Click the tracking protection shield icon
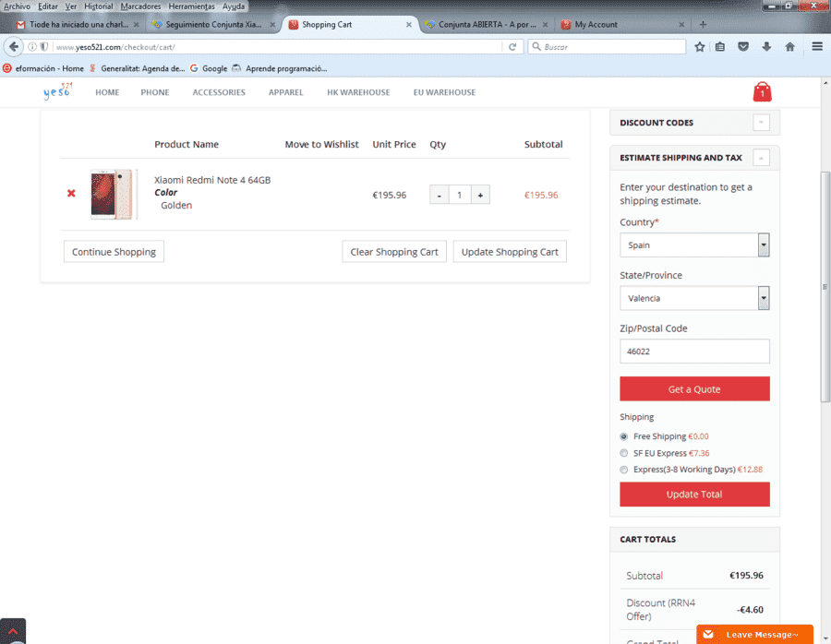The height and width of the screenshot is (644, 831). point(44,47)
